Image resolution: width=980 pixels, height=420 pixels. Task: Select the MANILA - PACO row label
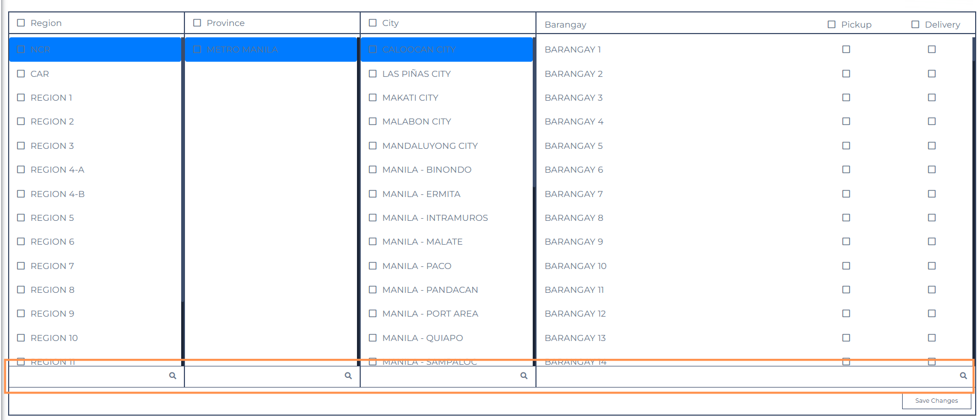(416, 266)
